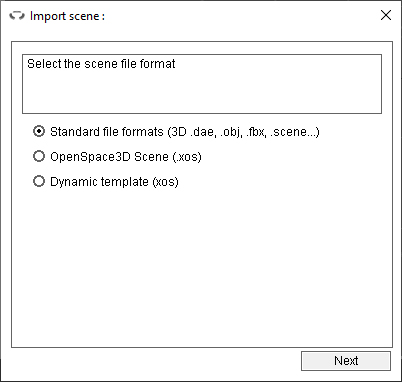Click the "(xos)" text of the Dynamic template option
The height and width of the screenshot is (382, 402).
[165, 182]
